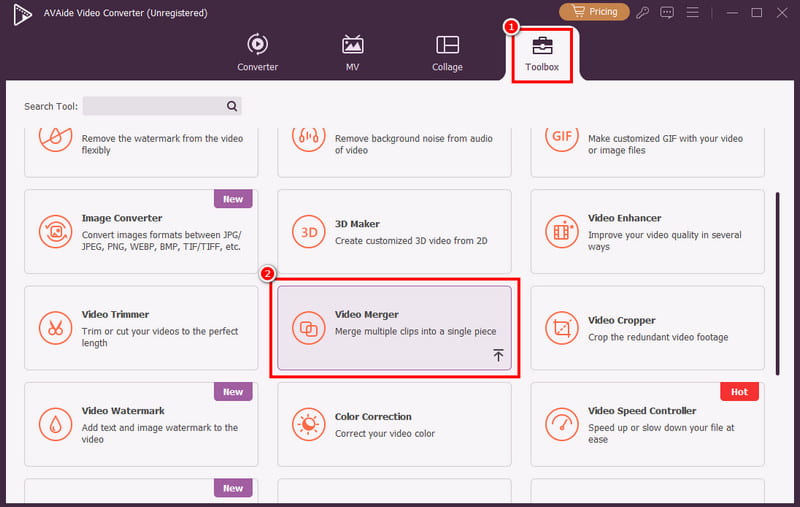Viewport: 800px width, 507px height.
Task: Launch the 3D Maker tool
Action: pos(394,231)
